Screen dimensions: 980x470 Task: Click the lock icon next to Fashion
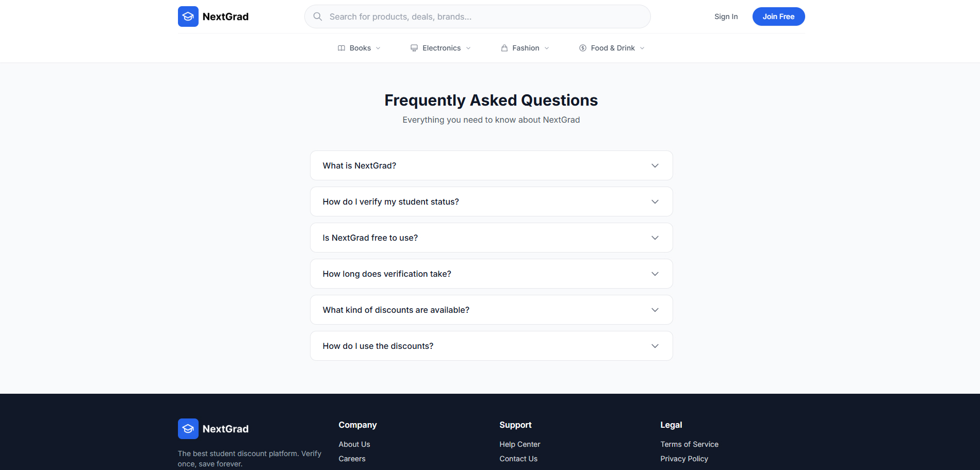[x=504, y=47]
